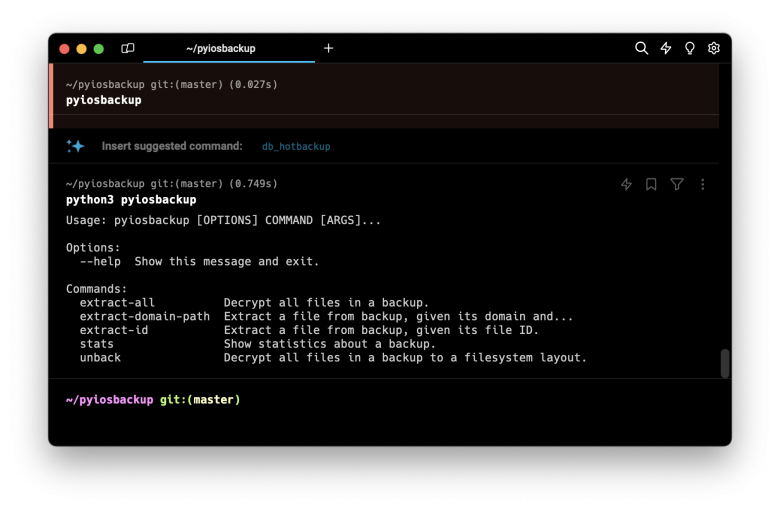
Task: Click the failed 'pyiosbackup' command text
Action: [103, 100]
